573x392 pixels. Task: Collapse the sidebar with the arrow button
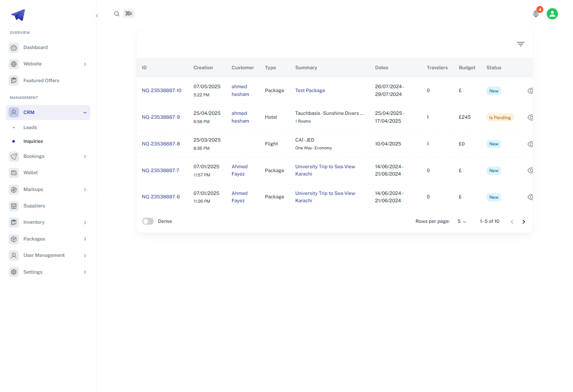point(97,15)
